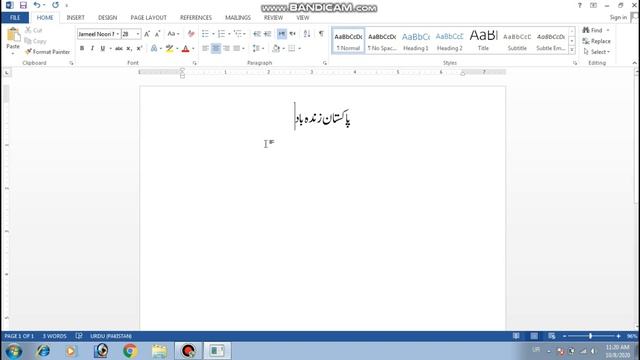
Task: Shrink font size with A-down icon
Action: (x=157, y=34)
